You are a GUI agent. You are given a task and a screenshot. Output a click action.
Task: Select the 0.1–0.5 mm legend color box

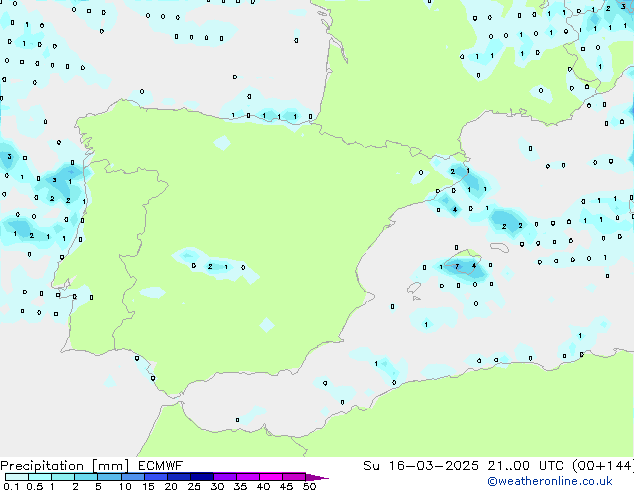click(x=17, y=477)
